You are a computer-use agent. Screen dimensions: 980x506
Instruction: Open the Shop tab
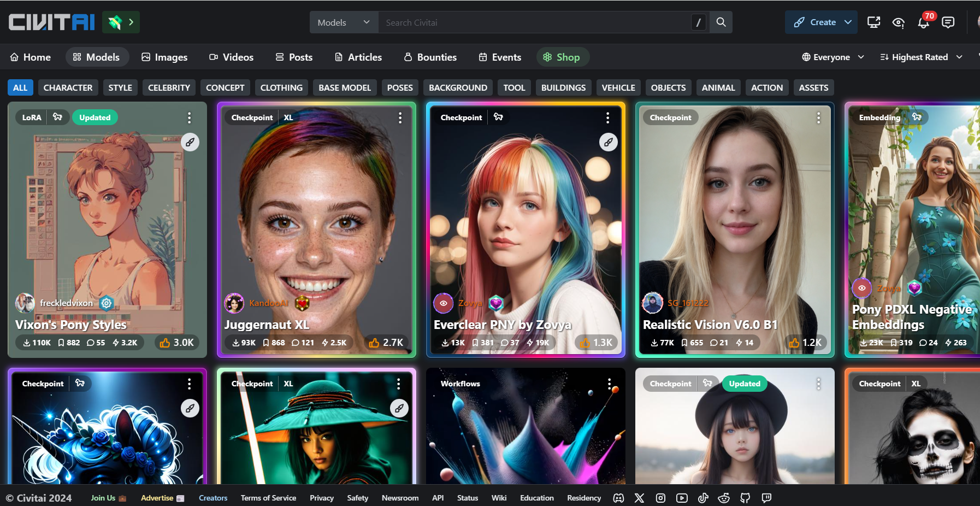coord(562,57)
